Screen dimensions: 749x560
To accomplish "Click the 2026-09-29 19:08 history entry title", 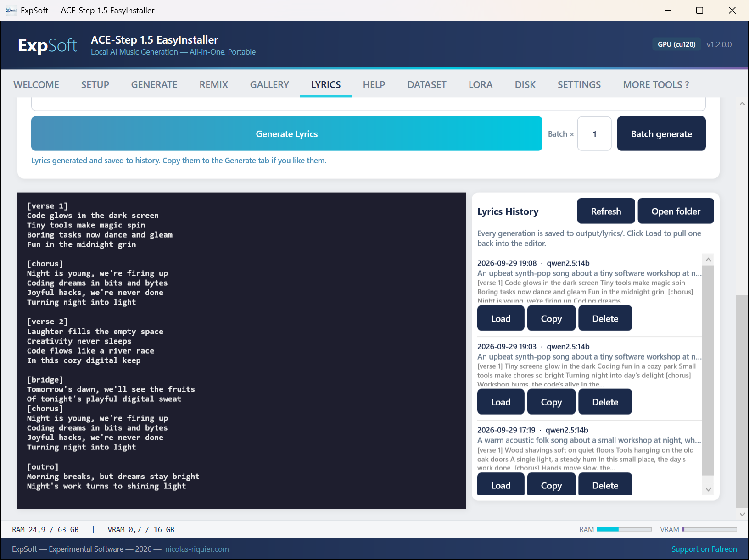I will [533, 263].
